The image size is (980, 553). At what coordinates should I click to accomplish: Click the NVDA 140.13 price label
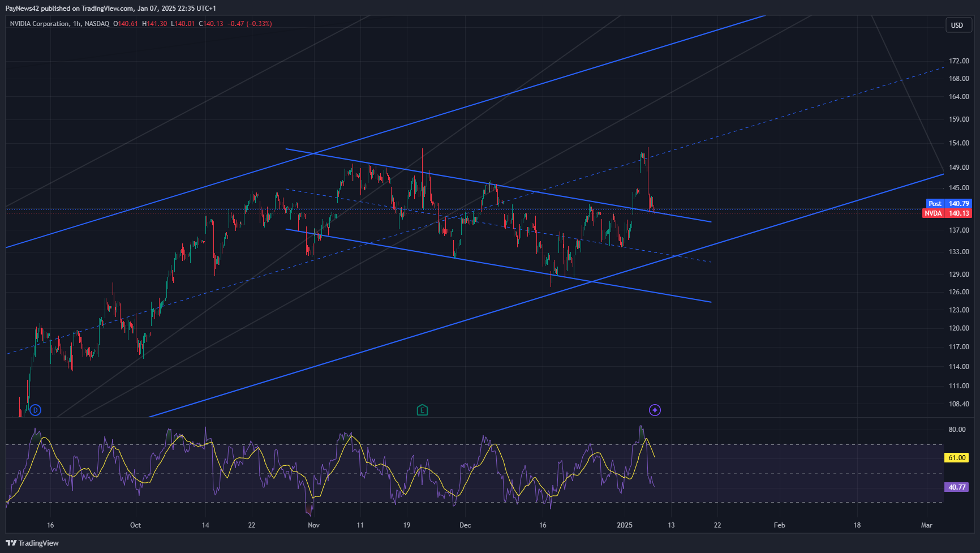pyautogui.click(x=947, y=213)
